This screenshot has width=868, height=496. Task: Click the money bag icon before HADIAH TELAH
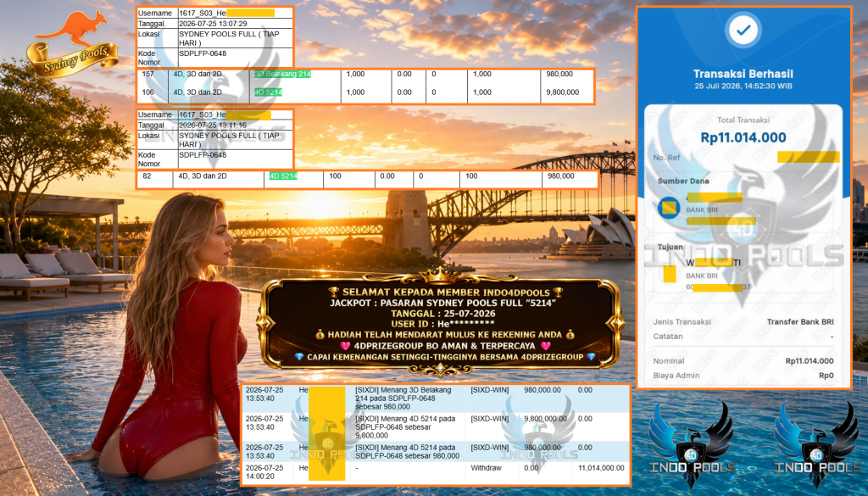(x=320, y=334)
